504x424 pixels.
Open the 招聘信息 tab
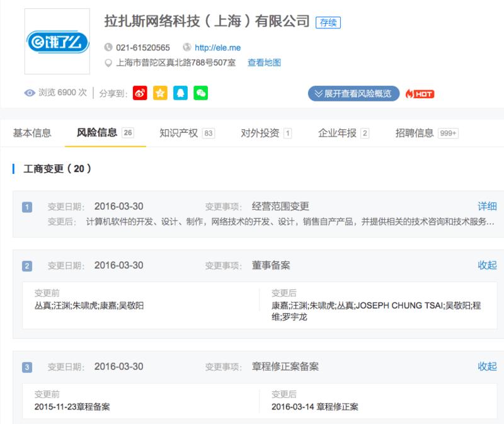pyautogui.click(x=415, y=133)
